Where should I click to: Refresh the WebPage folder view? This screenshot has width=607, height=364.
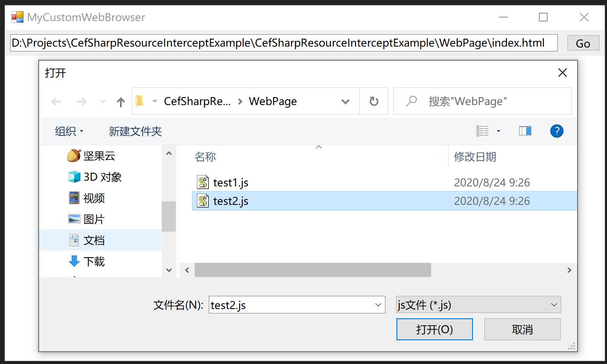click(x=374, y=102)
